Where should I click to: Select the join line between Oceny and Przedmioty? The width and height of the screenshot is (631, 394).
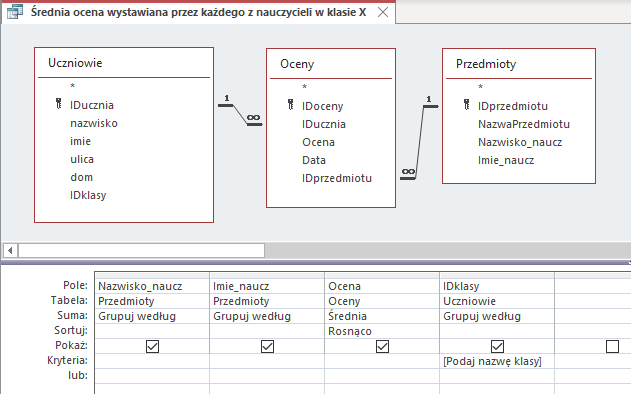coord(420,142)
